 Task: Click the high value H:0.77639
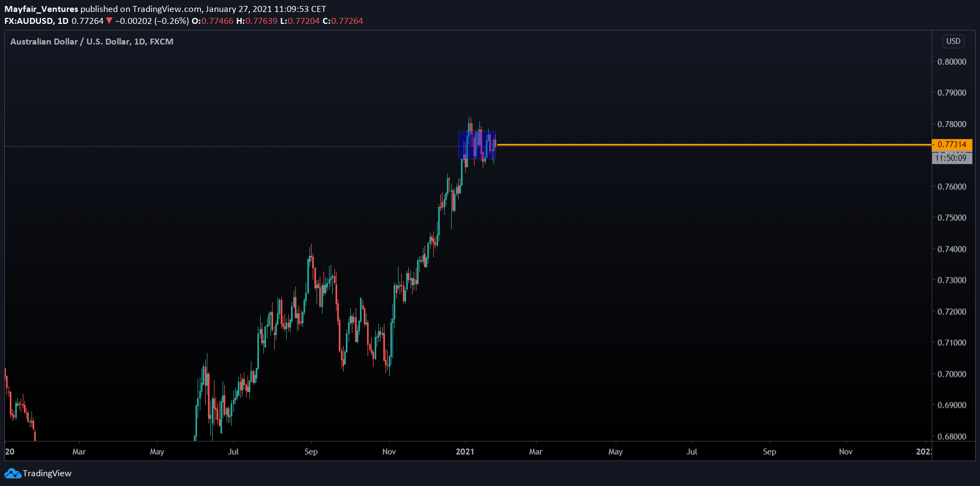(x=257, y=21)
